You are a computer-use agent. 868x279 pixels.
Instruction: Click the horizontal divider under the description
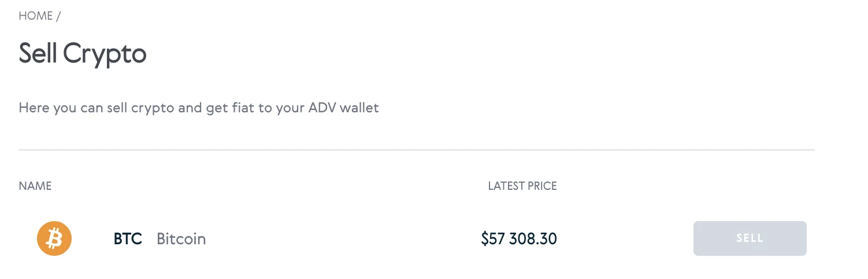tap(417, 150)
